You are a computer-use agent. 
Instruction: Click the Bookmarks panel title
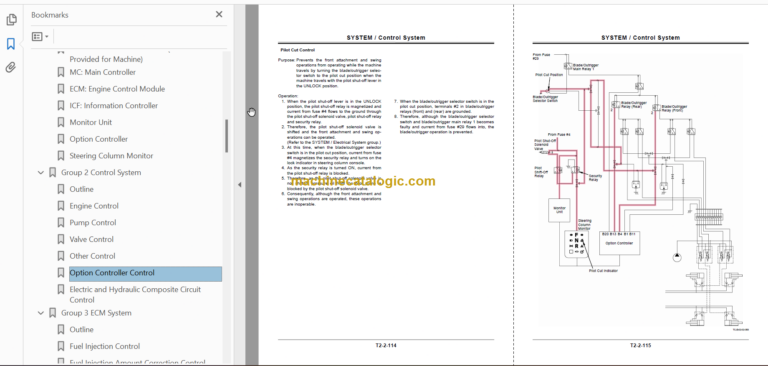click(x=49, y=15)
